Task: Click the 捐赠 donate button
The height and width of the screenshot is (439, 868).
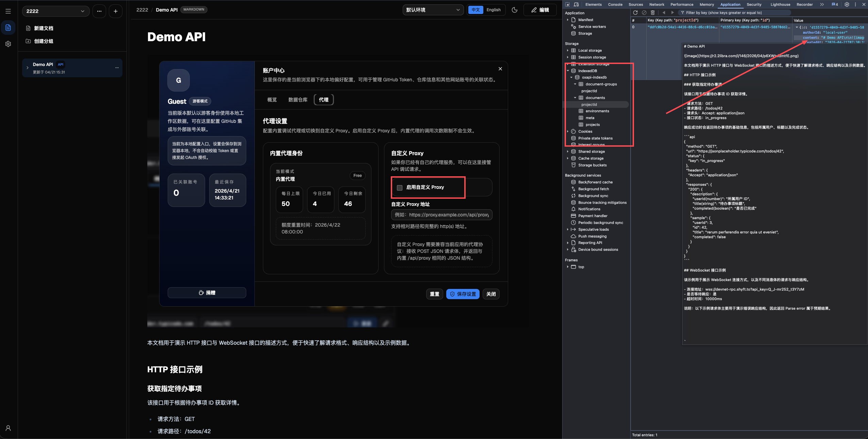Action: coord(207,293)
